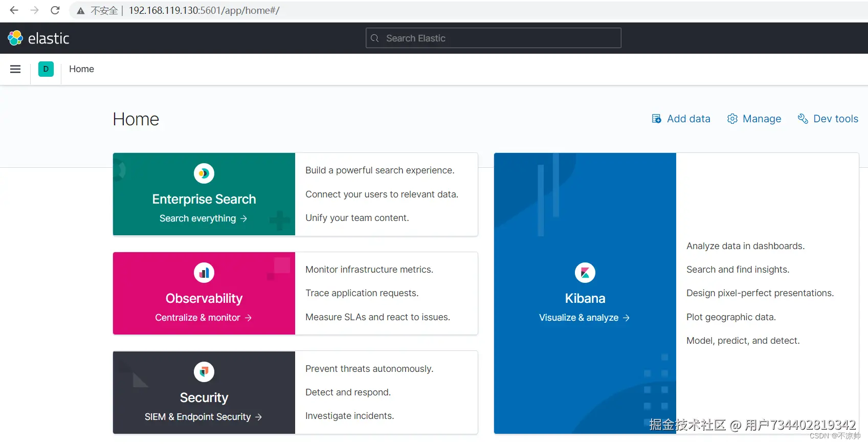The height and width of the screenshot is (444, 868).
Task: Click the large Home page heading
Action: pos(136,119)
